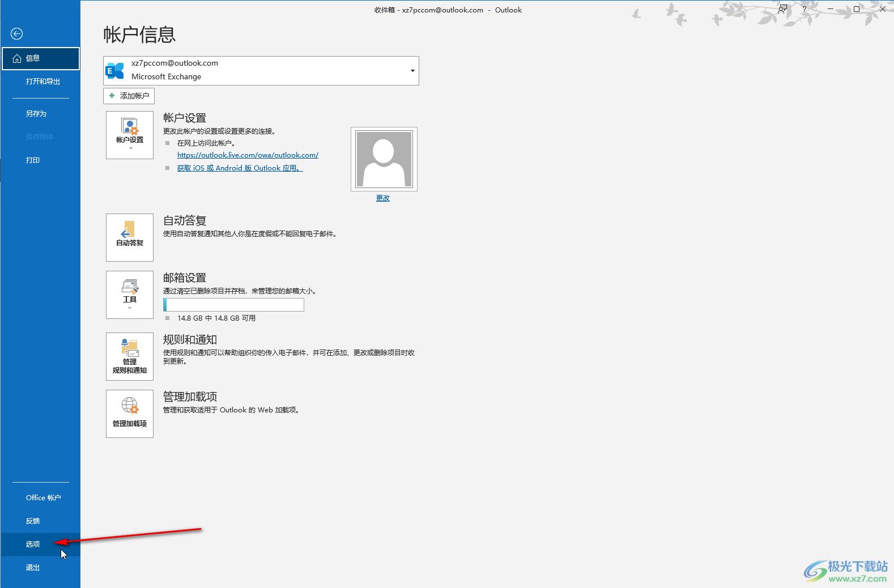Viewport: 894px width, 588px height.
Task: Expand the 工具 chevron under its icon
Action: click(130, 308)
